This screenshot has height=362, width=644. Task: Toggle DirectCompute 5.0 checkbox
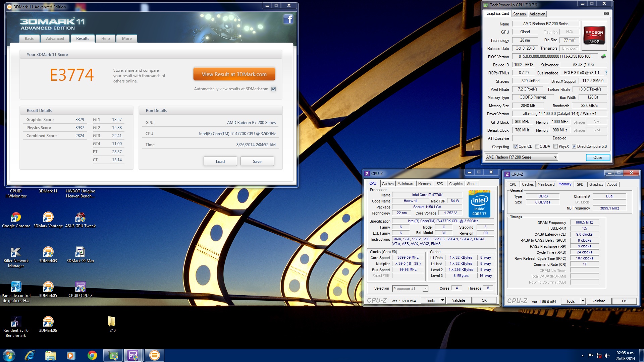pos(574,146)
